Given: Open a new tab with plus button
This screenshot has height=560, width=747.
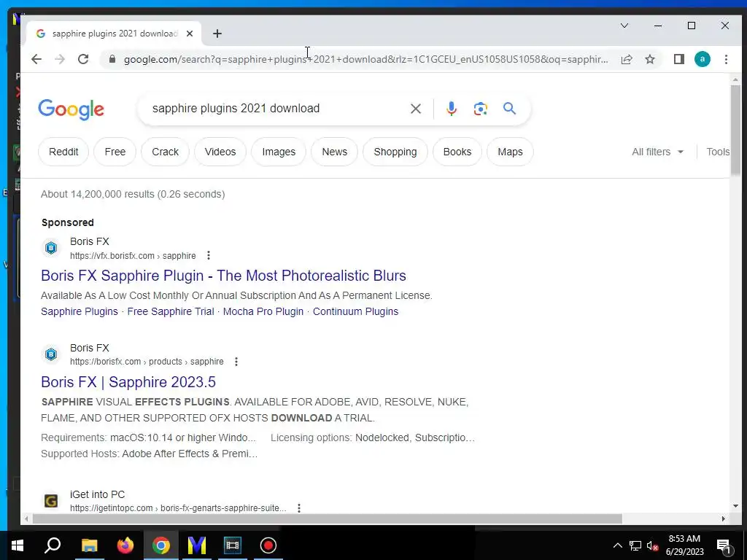Looking at the screenshot, I should [x=217, y=34].
